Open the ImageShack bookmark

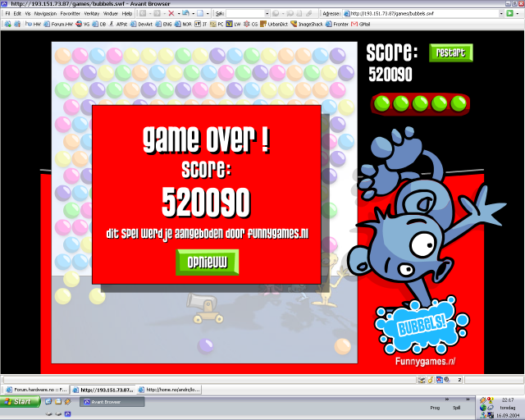coord(306,24)
